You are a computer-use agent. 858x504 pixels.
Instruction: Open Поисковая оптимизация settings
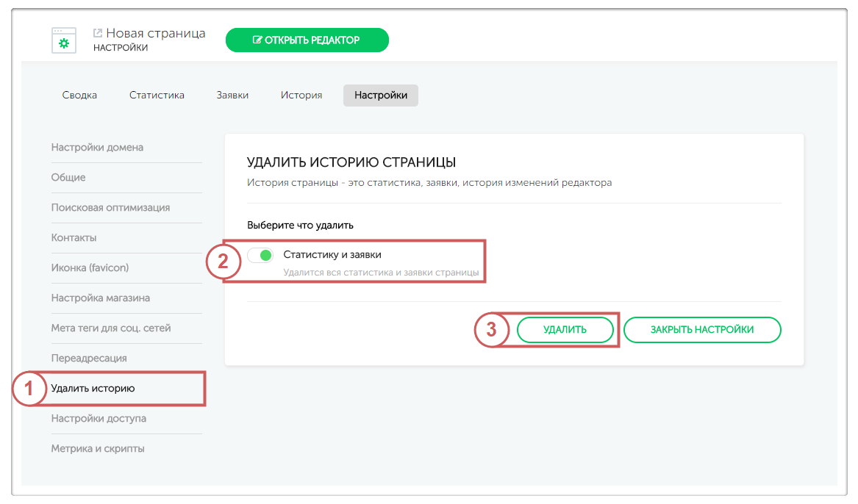[110, 207]
